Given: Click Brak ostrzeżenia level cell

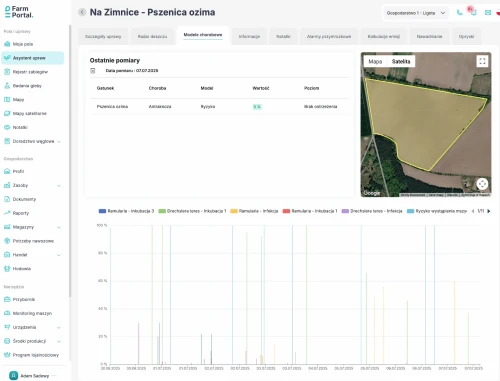Looking at the screenshot, I should [320, 107].
